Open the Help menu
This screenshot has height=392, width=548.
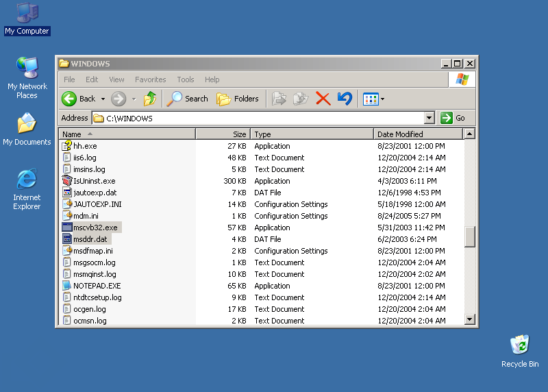(212, 79)
